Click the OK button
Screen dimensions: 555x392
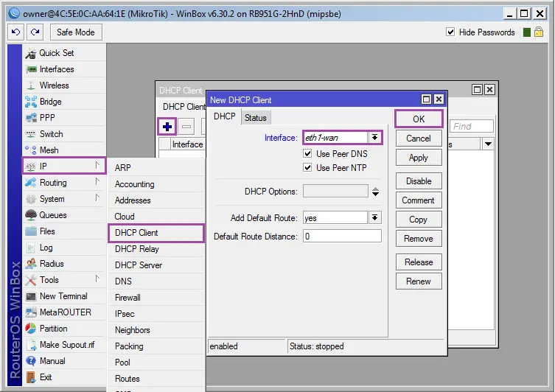click(419, 119)
